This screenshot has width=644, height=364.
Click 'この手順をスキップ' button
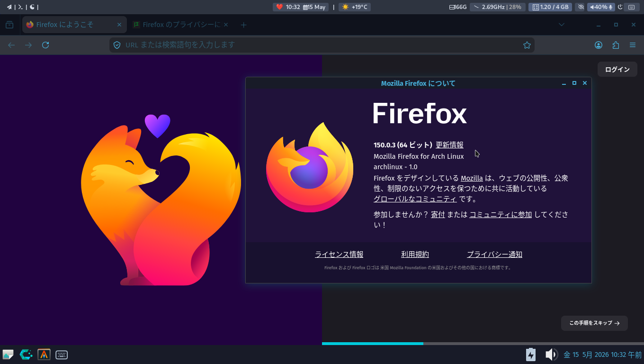click(x=594, y=323)
